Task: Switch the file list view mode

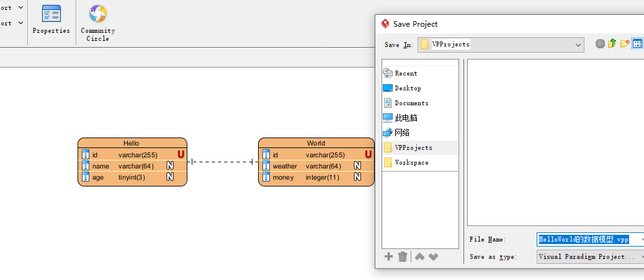Action: [637, 43]
